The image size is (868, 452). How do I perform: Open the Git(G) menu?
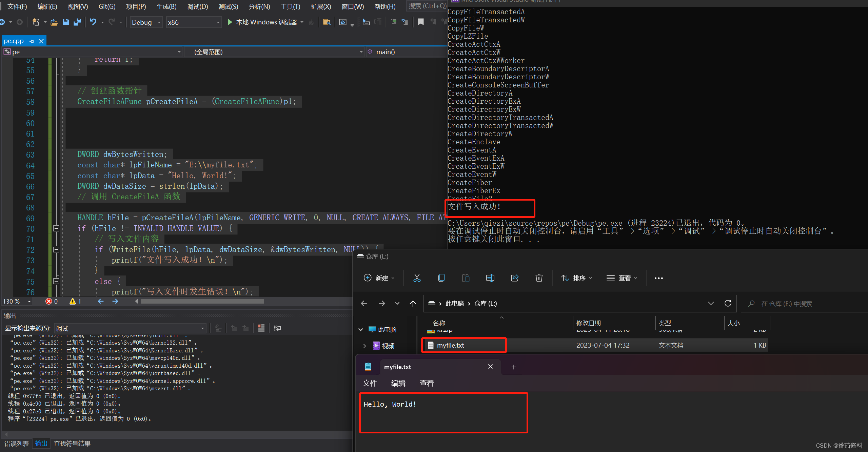pyautogui.click(x=107, y=6)
